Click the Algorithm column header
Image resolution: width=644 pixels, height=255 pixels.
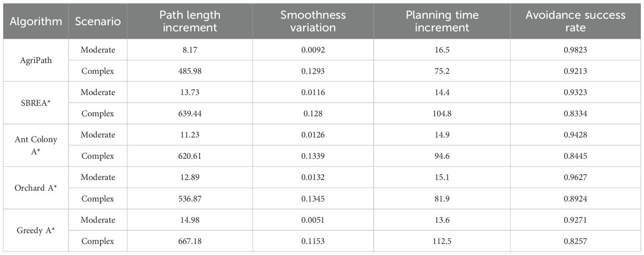[x=36, y=22]
